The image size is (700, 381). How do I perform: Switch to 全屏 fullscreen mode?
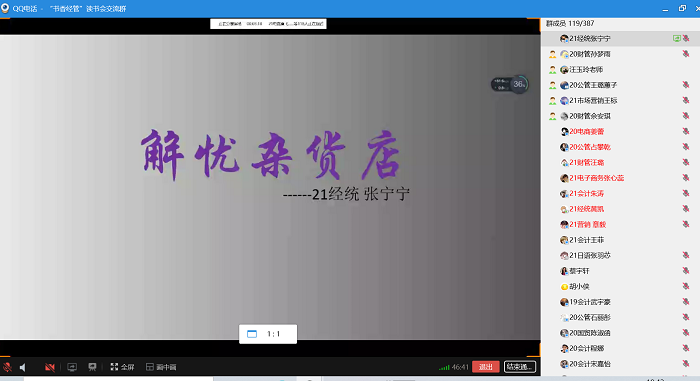pyautogui.click(x=122, y=367)
